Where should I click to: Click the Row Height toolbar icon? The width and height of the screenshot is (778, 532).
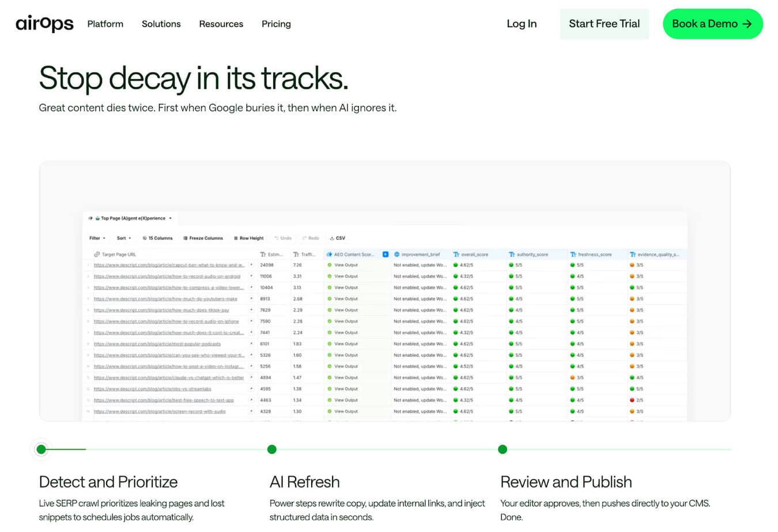236,238
